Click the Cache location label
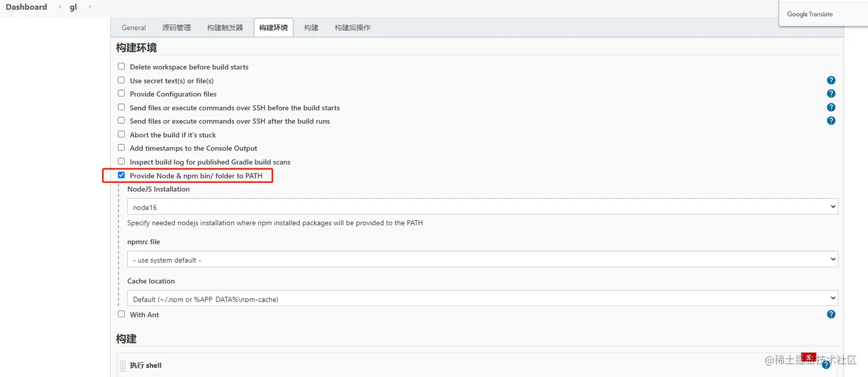 coord(151,281)
